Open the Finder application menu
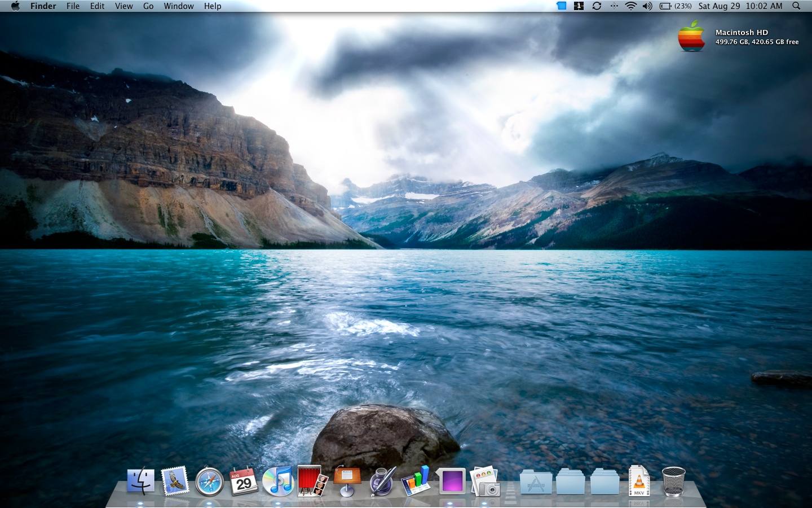Screen dimensions: 812x508 click(x=43, y=6)
